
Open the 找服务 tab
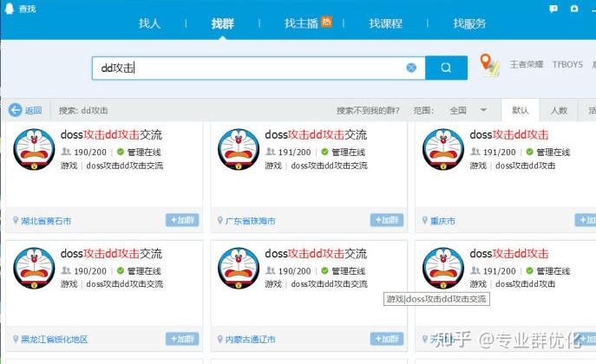pos(469,23)
